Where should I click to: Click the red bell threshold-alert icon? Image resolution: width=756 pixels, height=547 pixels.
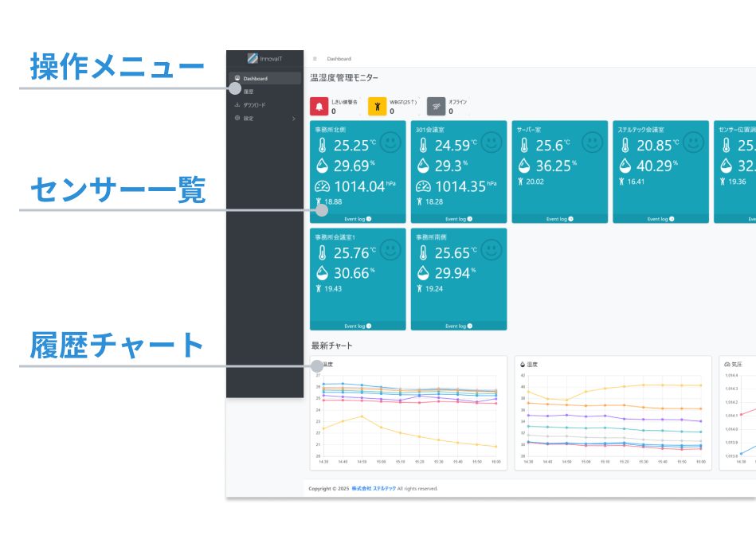click(319, 107)
